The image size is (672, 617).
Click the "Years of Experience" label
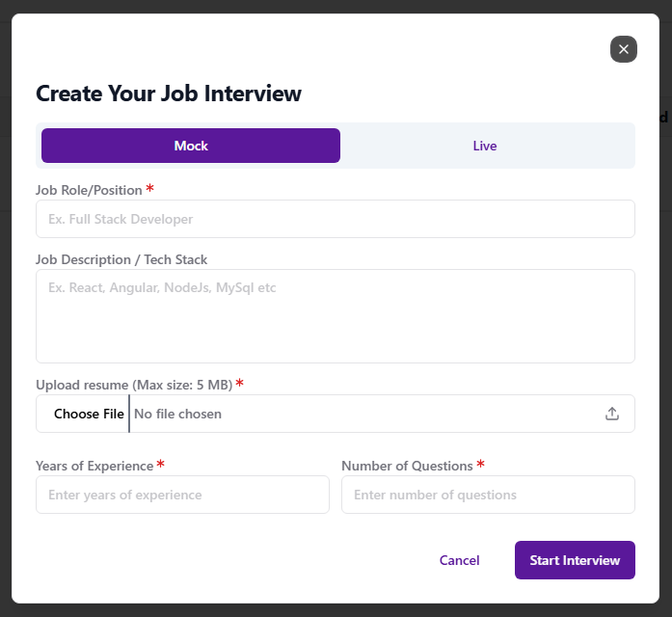(x=94, y=466)
